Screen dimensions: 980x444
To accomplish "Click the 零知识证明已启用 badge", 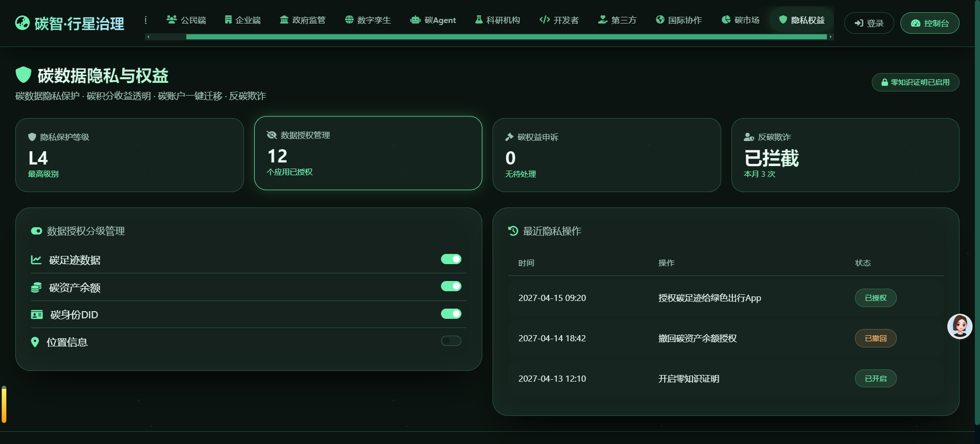I will [916, 82].
